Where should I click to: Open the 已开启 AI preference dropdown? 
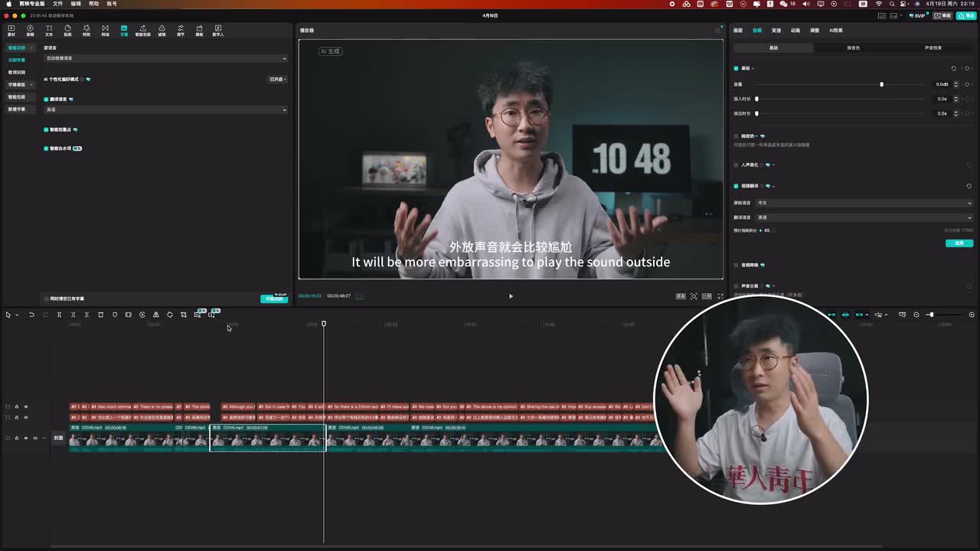coord(277,79)
